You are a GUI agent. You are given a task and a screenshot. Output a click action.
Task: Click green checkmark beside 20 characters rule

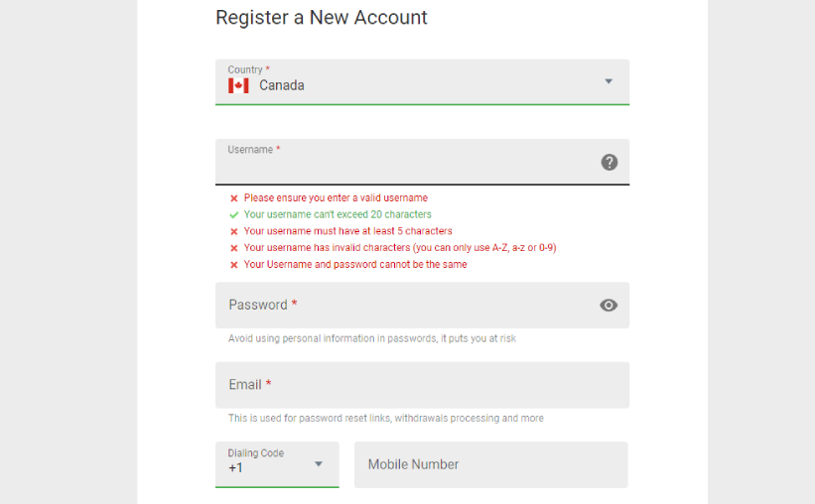[x=234, y=214]
